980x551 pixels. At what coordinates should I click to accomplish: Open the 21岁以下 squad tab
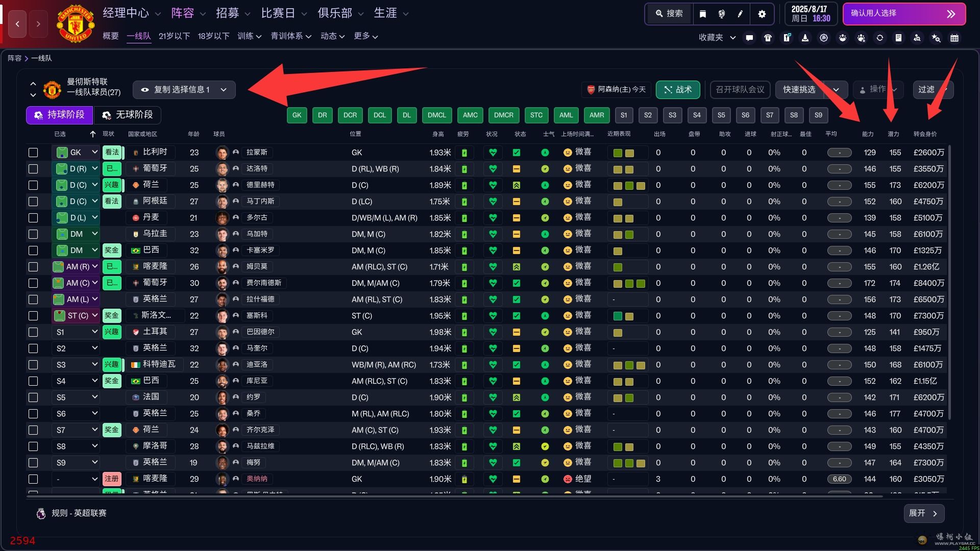click(x=174, y=36)
